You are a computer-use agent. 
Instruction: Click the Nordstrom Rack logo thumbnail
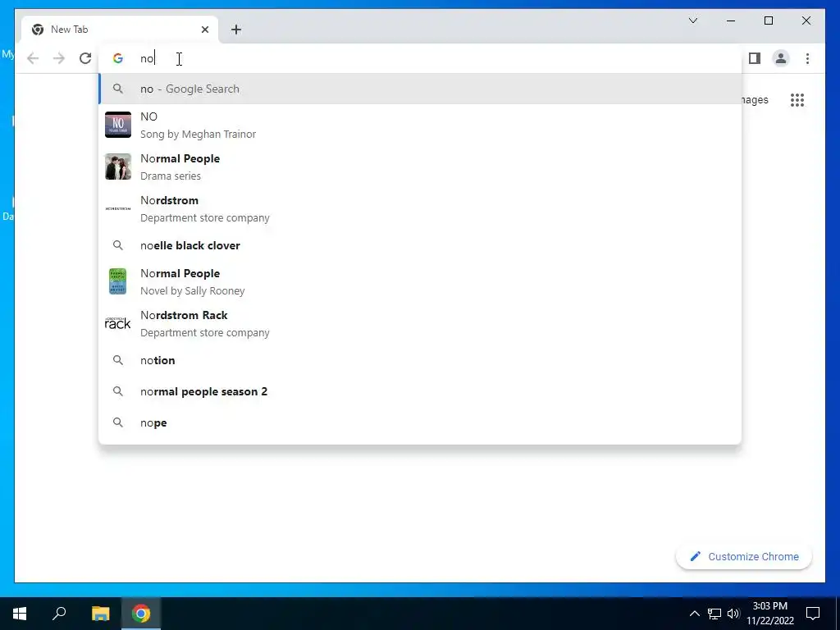coord(118,323)
